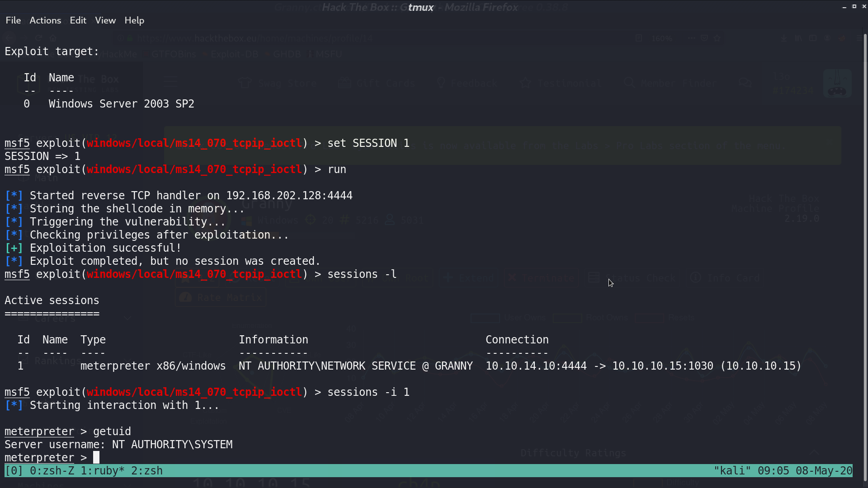This screenshot has height=488, width=868.
Task: Click the '10.10.14.10:4444' connection address
Action: [536, 366]
